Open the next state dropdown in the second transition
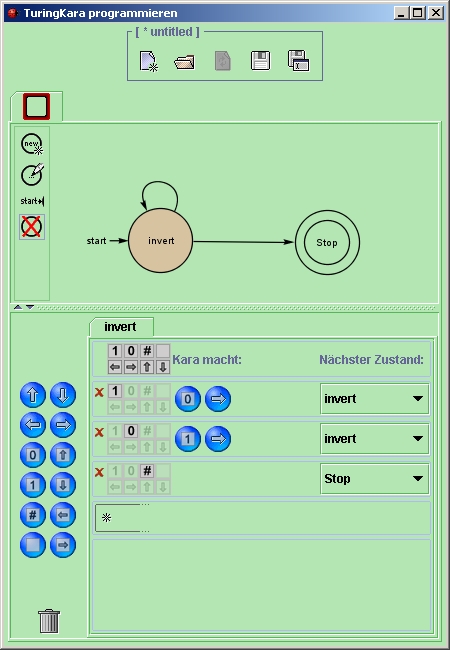 [375, 439]
